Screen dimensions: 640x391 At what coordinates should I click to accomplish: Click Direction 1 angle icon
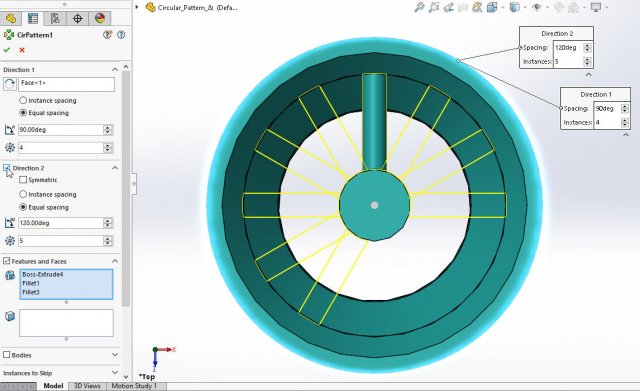pos(10,130)
